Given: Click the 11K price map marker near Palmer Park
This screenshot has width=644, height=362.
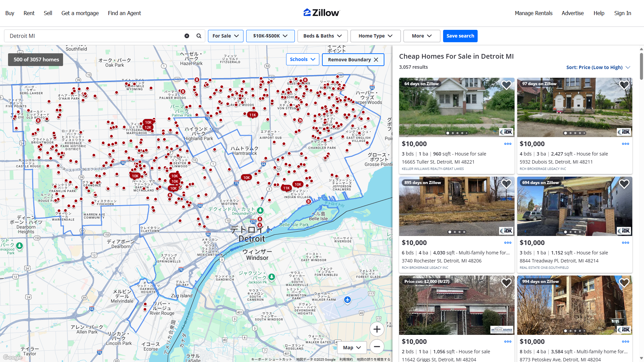Looking at the screenshot, I should tap(253, 115).
